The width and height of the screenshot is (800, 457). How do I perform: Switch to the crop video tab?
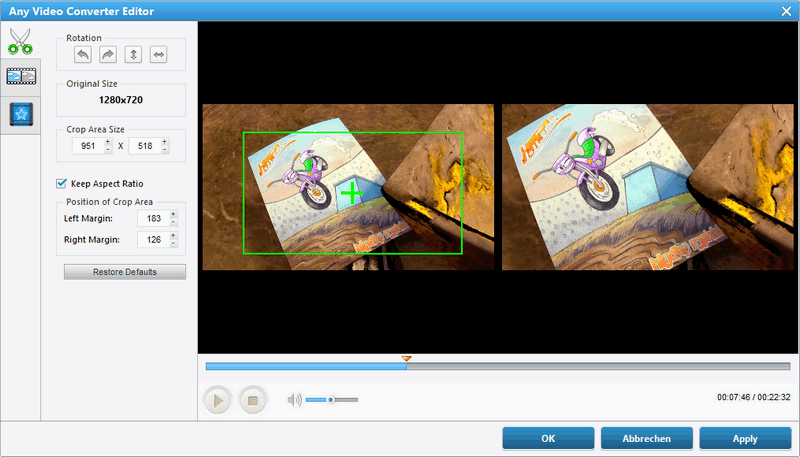(21, 77)
